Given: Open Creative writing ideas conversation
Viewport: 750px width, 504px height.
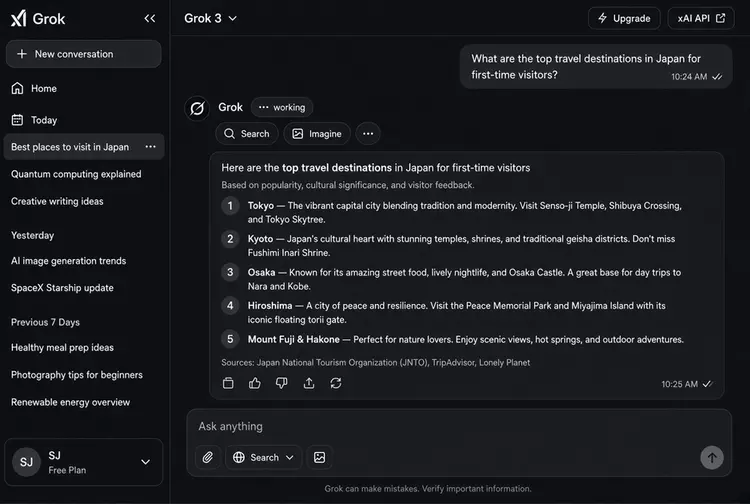Looking at the screenshot, I should tap(57, 201).
